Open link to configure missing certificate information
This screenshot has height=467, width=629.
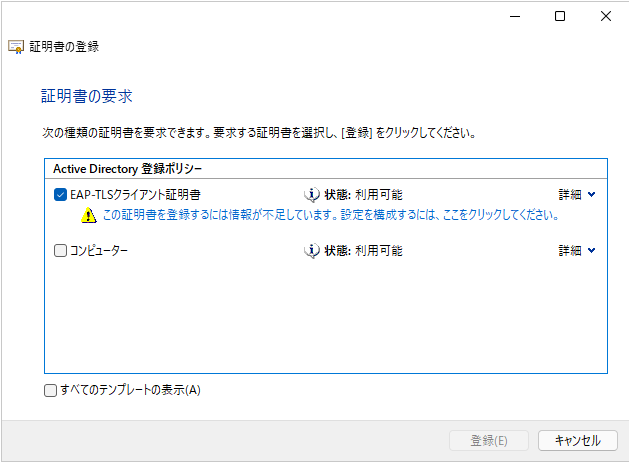(331, 215)
